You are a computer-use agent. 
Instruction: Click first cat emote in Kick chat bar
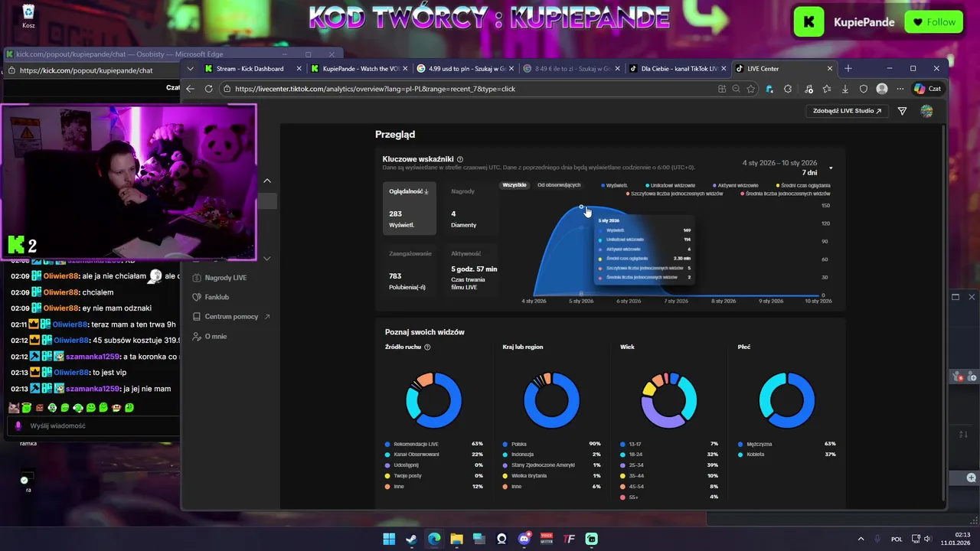coord(14,408)
